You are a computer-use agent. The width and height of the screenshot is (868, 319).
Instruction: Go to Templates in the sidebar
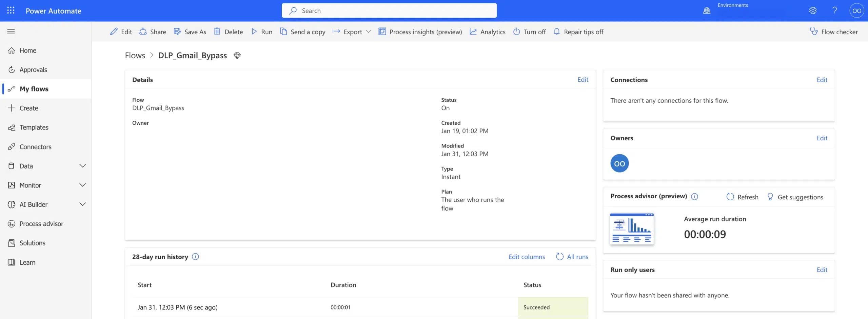click(x=34, y=127)
